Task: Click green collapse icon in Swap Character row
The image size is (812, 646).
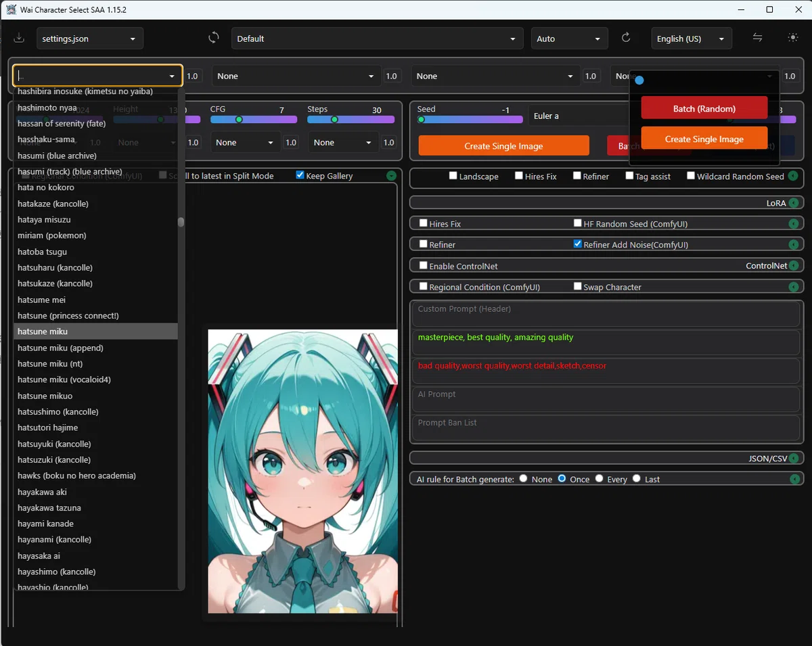Action: click(794, 287)
